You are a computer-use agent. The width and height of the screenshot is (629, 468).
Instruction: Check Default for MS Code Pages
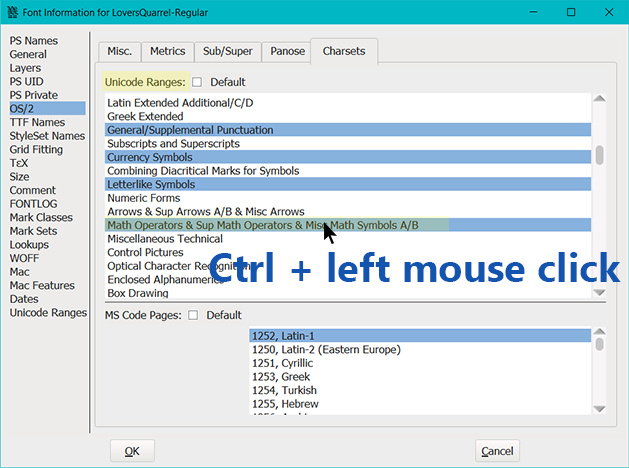[193, 315]
